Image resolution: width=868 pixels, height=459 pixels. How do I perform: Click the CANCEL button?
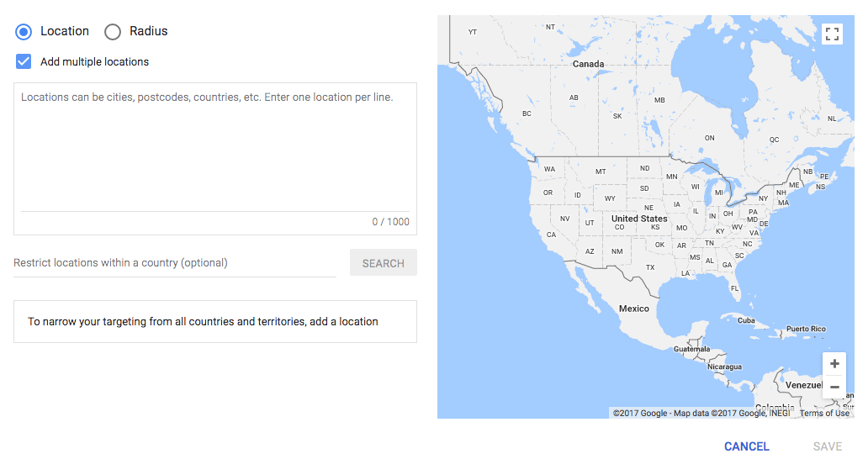[746, 446]
